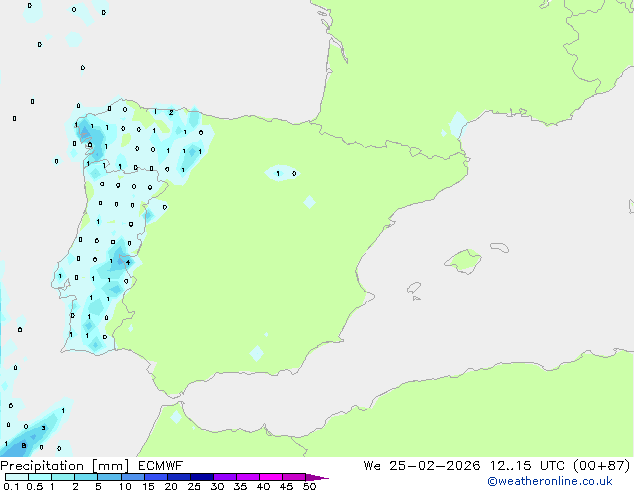Click the Menorca island outline
The width and height of the screenshot is (634, 490).
[x=499, y=247]
